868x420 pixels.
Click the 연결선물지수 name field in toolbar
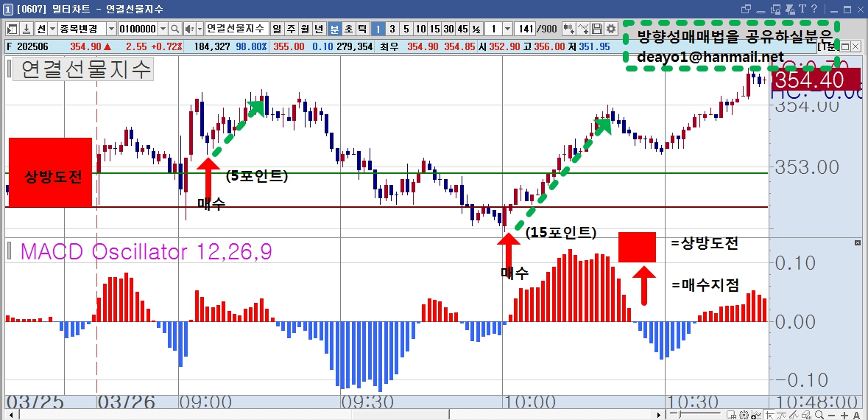(x=237, y=29)
